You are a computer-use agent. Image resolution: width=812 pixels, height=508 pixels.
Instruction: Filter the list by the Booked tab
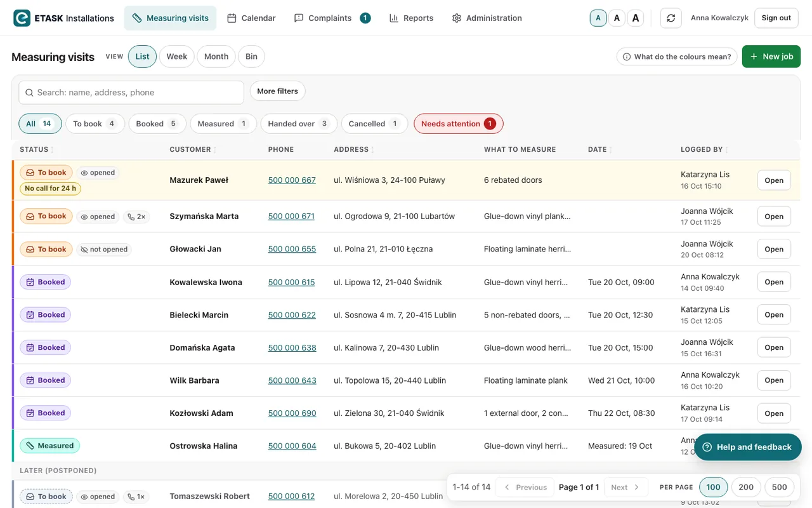point(157,124)
